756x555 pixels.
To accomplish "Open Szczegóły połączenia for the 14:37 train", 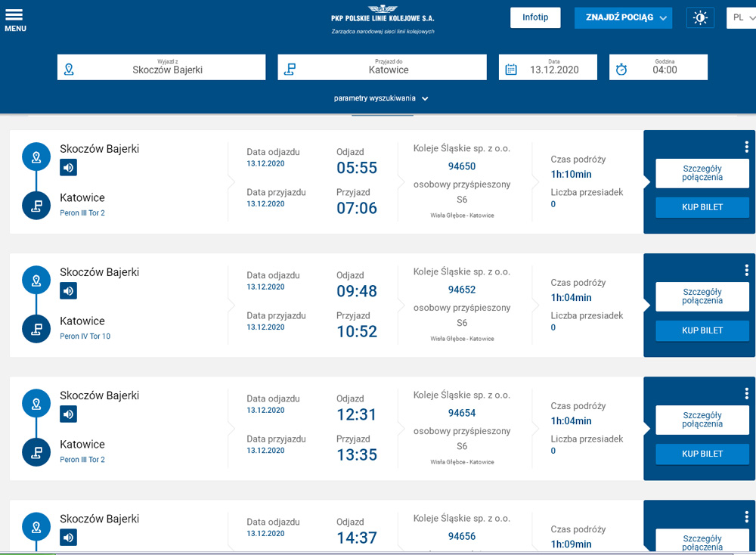I will (x=702, y=540).
